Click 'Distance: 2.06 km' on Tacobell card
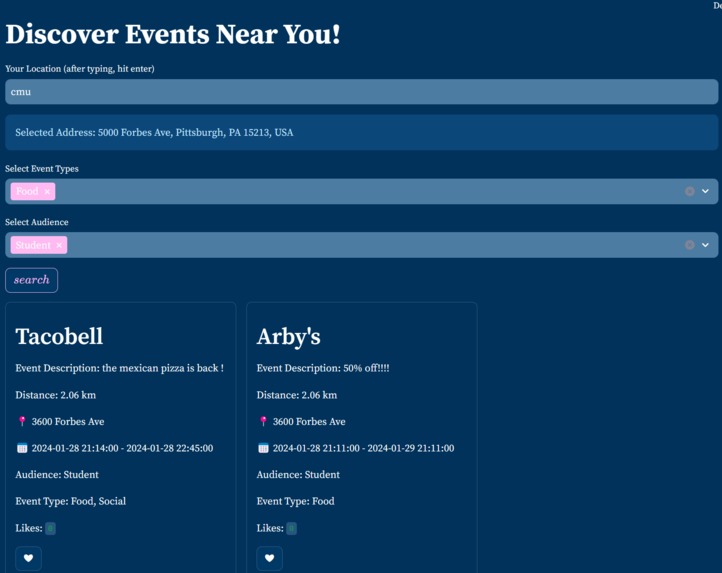The image size is (722, 573). 56,395
